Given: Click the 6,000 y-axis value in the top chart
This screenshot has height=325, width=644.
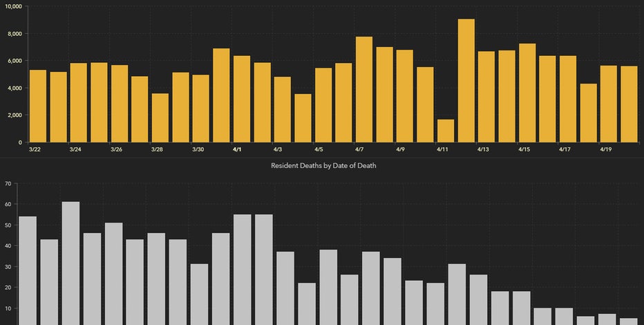Looking at the screenshot, I should [15, 61].
